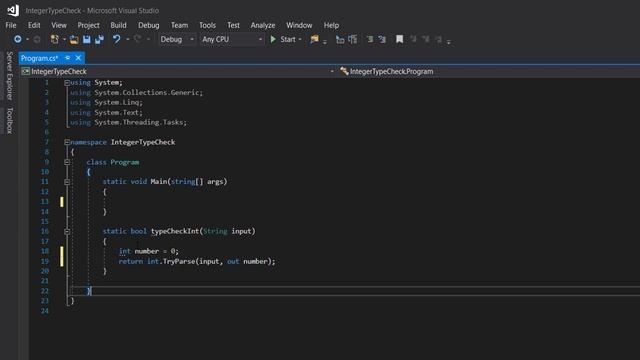The image size is (640, 360).
Task: Open the Debug menu
Action: (x=149, y=25)
